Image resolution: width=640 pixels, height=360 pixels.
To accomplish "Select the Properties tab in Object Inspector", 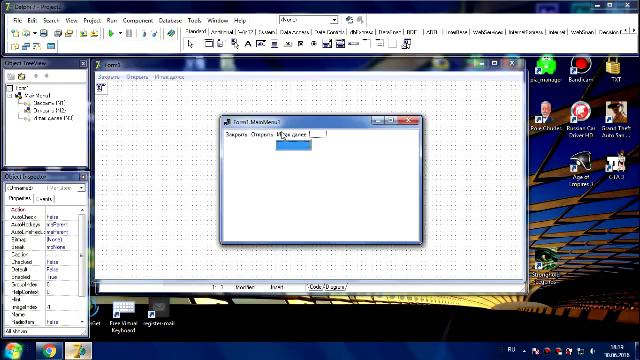I will pos(20,198).
